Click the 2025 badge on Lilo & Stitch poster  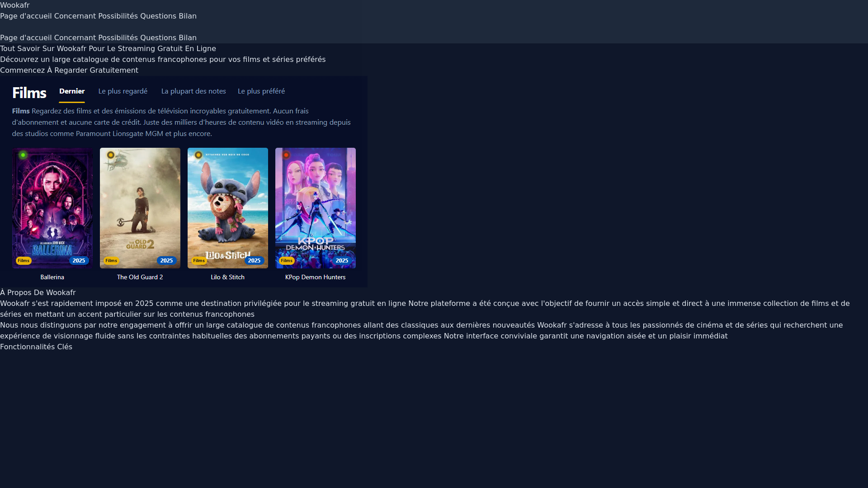pos(255,261)
